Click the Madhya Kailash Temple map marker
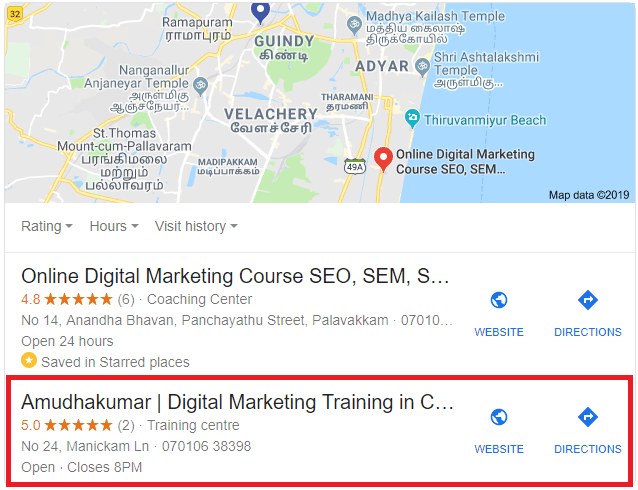 354,26
